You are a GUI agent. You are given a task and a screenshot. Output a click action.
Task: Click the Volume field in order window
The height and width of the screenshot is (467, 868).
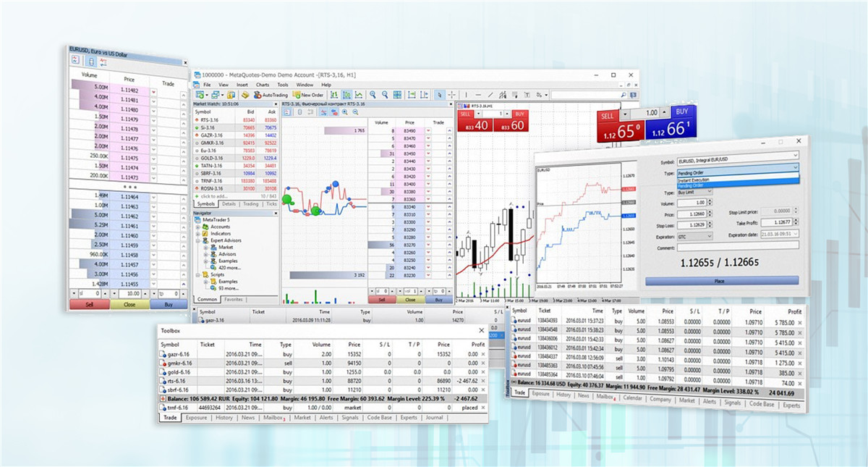coord(692,203)
